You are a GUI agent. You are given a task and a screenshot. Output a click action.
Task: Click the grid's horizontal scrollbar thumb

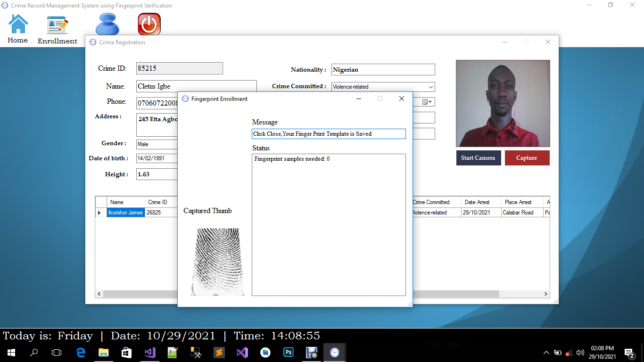tap(301, 294)
